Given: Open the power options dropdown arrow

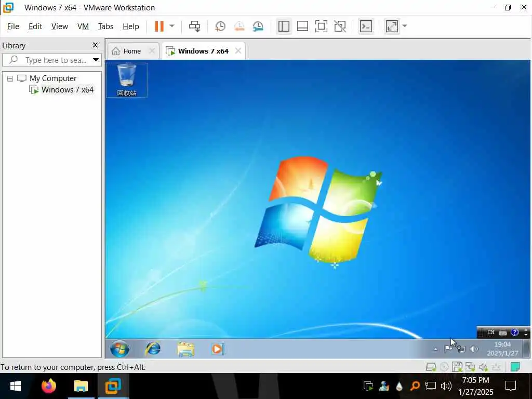Looking at the screenshot, I should pyautogui.click(x=172, y=26).
